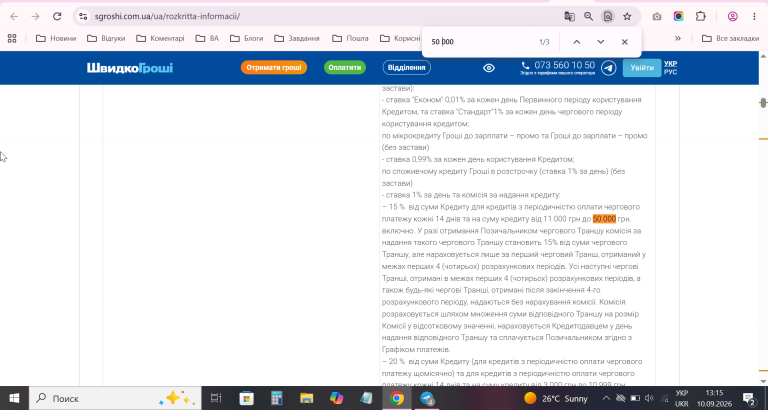Open the Корисні bookmark folder
768x410 pixels.
[400, 38]
